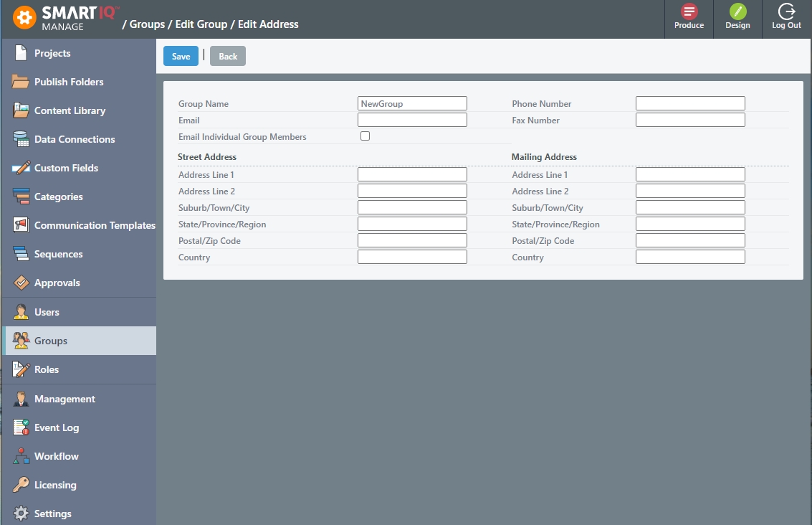
Task: Open Communication Templates menu item
Action: tap(79, 225)
